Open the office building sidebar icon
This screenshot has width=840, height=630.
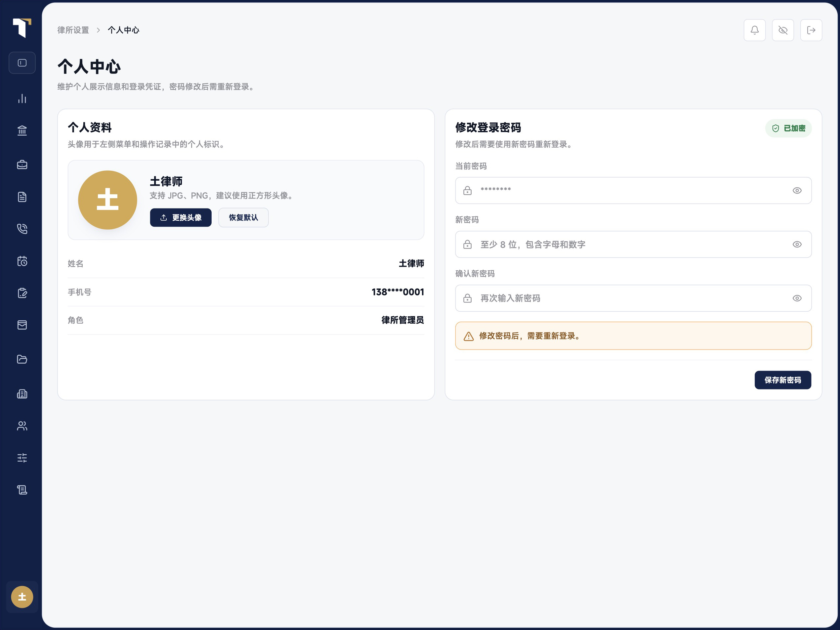tap(22, 394)
